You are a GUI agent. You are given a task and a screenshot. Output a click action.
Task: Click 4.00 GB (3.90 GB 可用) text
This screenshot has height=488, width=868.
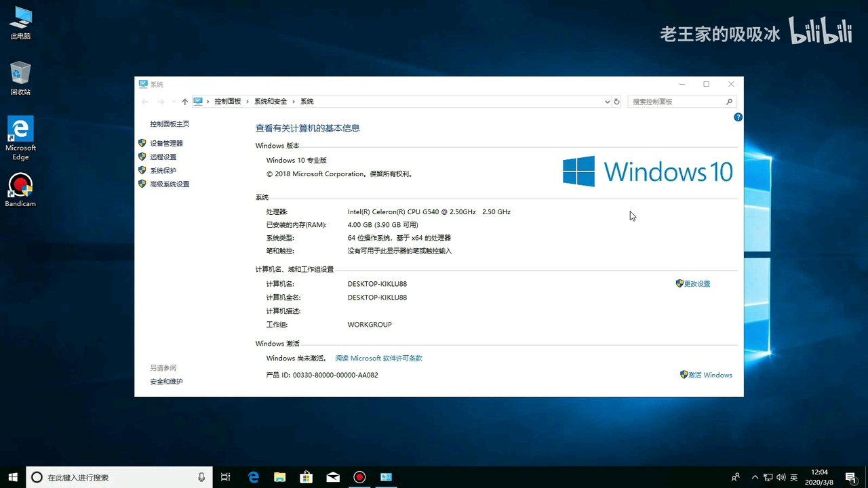point(383,225)
